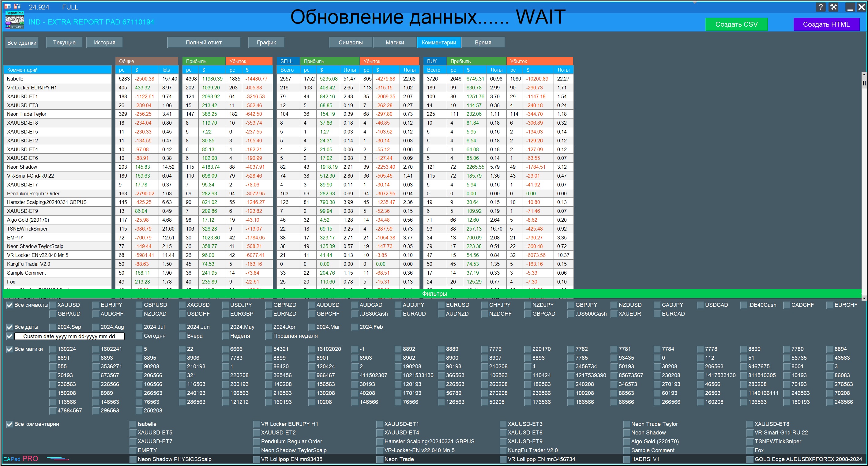Click the EAPad PRO logo at bottom left
The height and width of the screenshot is (466, 868).
pyautogui.click(x=21, y=459)
